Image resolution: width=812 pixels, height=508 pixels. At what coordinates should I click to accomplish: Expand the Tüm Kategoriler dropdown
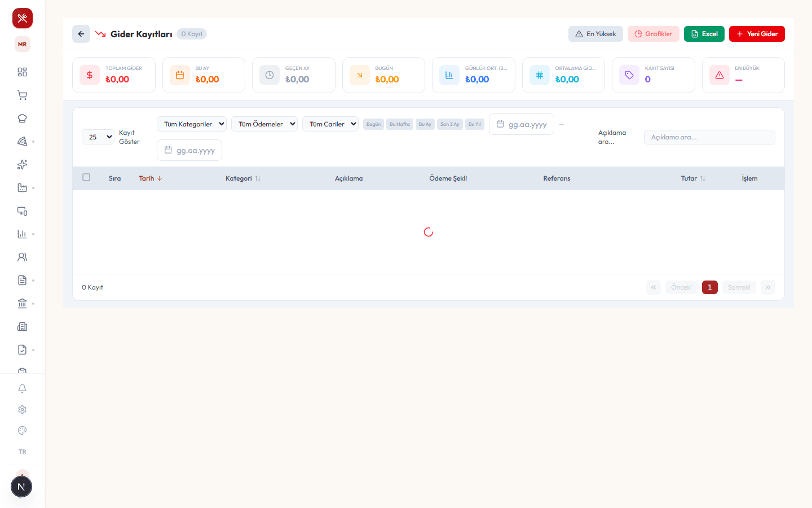tap(192, 124)
